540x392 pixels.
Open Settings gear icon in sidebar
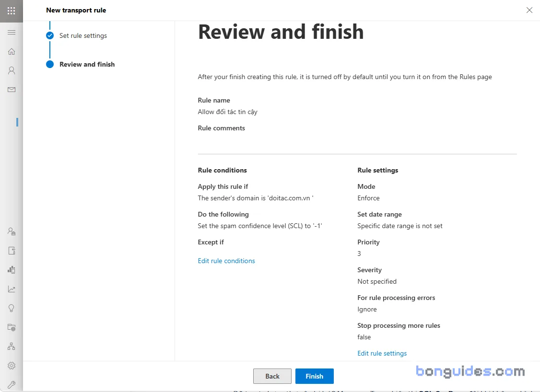[12, 366]
